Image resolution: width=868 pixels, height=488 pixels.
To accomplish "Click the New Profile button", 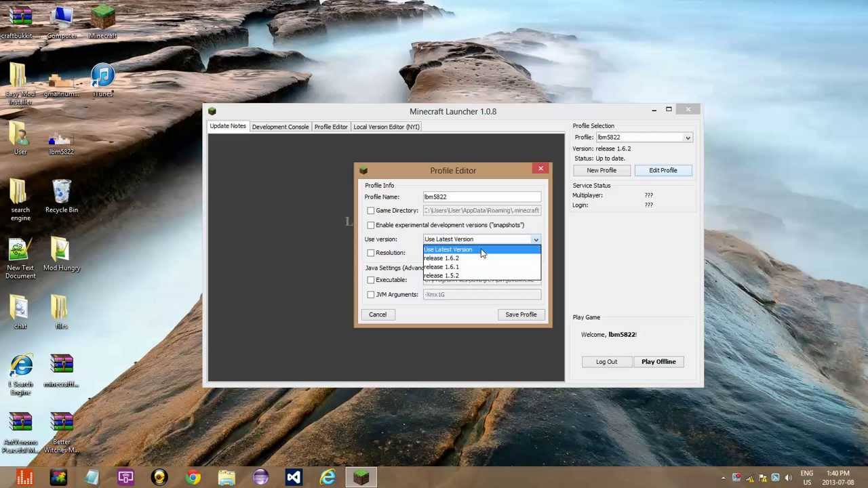I will tap(601, 170).
